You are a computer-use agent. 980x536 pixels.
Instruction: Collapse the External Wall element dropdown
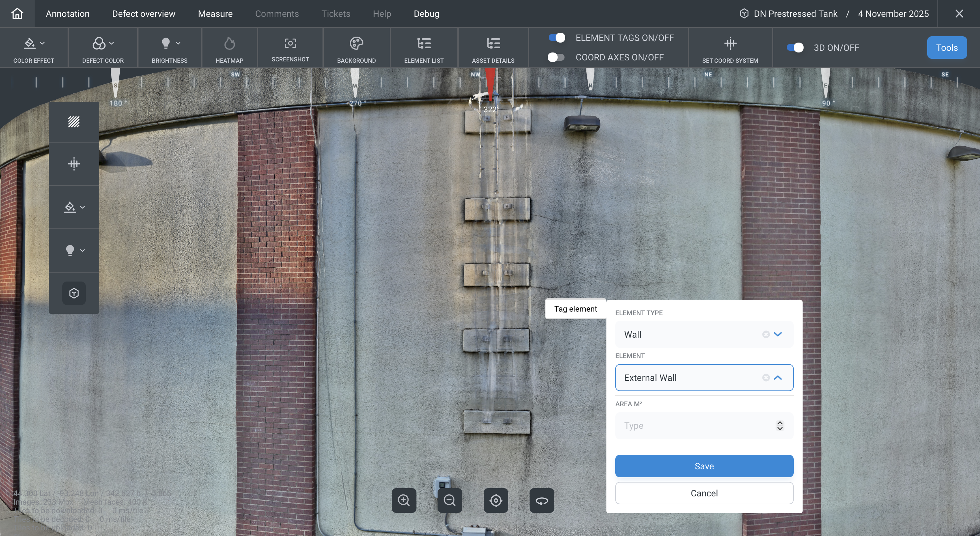pyautogui.click(x=778, y=378)
